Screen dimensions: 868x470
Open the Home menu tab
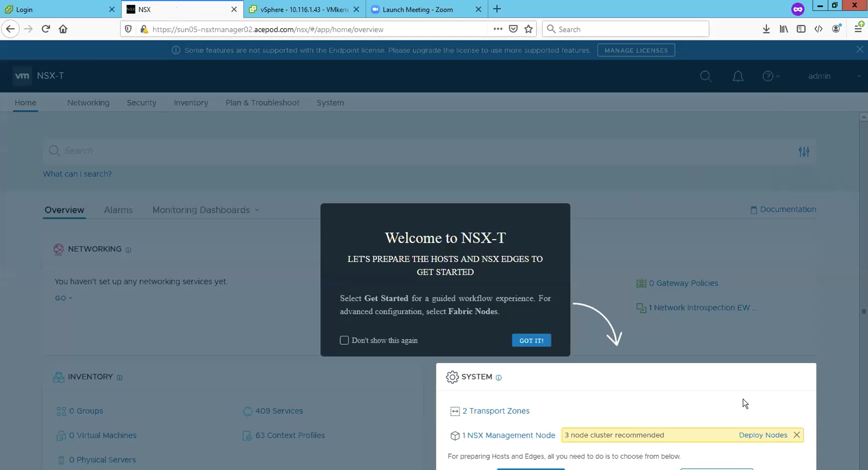[25, 103]
